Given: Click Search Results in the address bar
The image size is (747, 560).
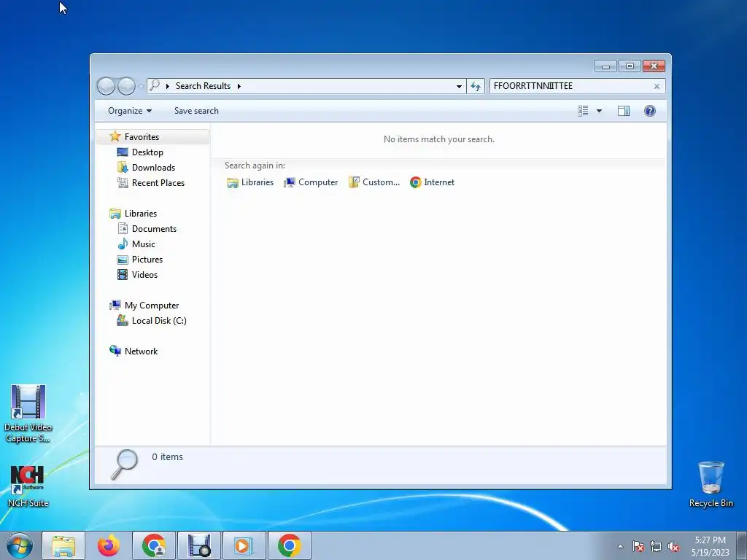Looking at the screenshot, I should (x=203, y=86).
